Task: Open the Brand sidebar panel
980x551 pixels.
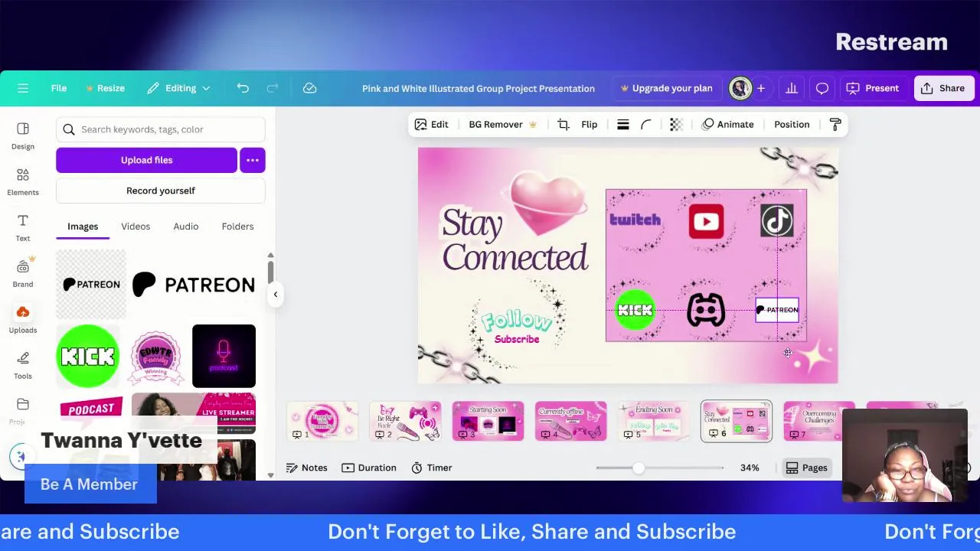Action: pyautogui.click(x=23, y=274)
